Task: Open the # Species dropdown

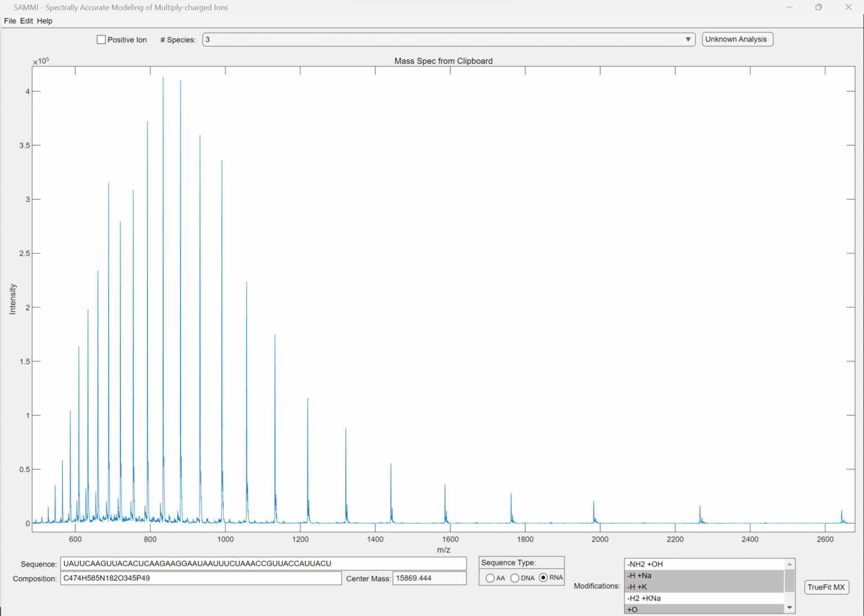Action: tap(687, 39)
